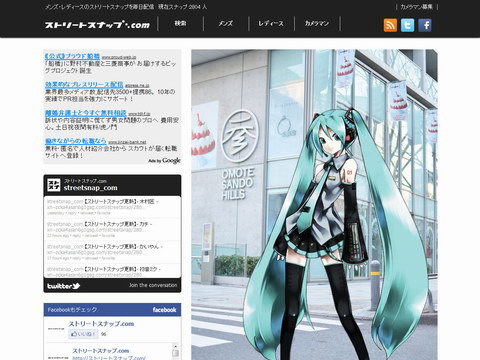
Task: Click the white facebook logo in widget header
Action: coord(164,310)
